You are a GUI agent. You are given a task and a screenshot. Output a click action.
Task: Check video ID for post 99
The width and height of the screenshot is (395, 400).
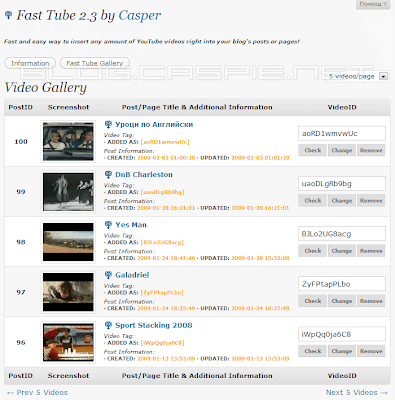(313, 201)
